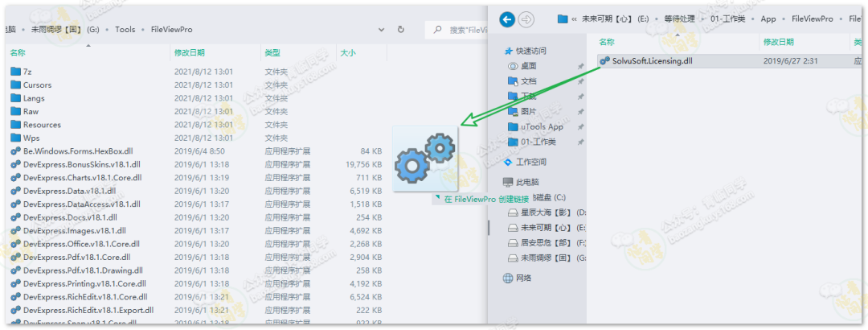Click This PC (此电脑) icon
This screenshot has width=868, height=330.
click(508, 182)
